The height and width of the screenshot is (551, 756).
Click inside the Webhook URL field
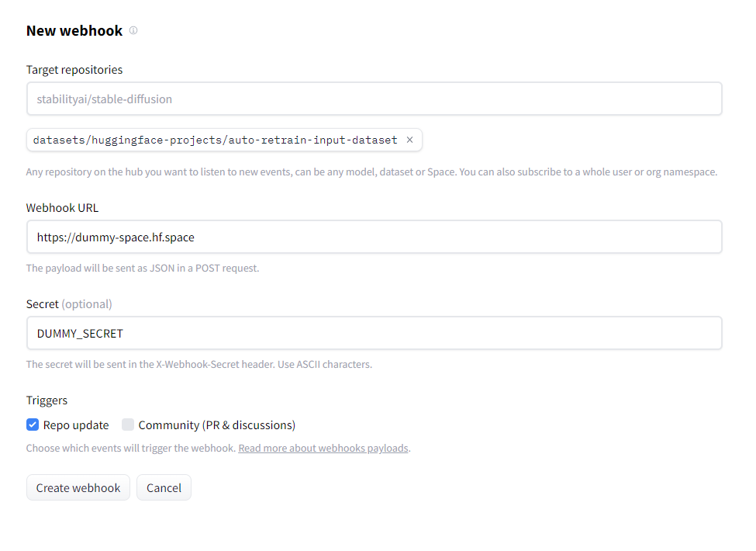374,237
